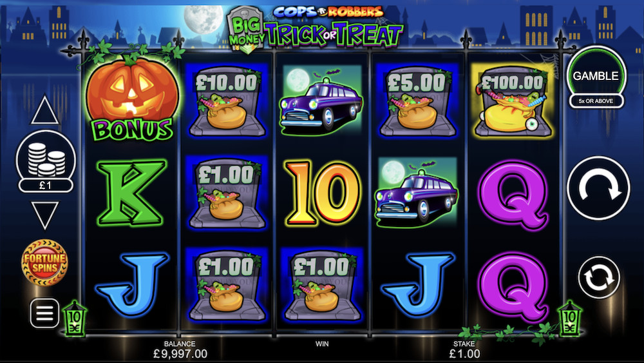Viewport: 644px width, 363px height.
Task: Select the green K symbol
Action: 131,192
